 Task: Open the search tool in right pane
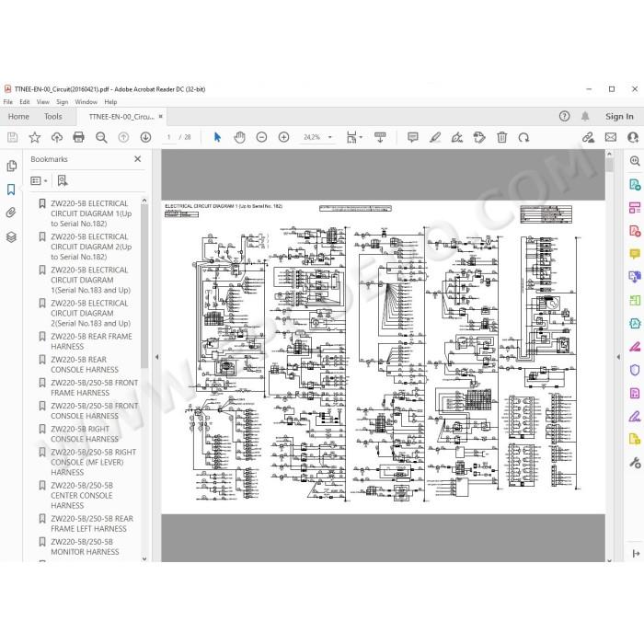click(635, 161)
